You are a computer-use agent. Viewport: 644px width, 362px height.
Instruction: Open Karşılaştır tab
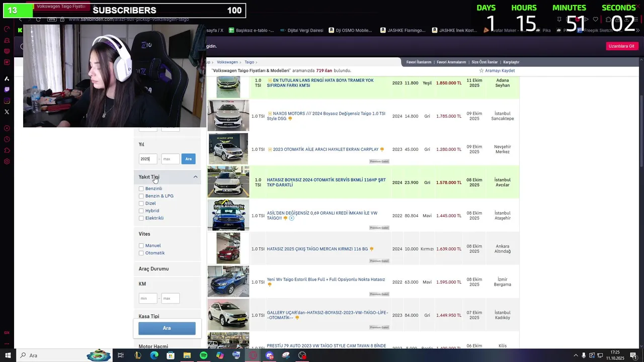[x=511, y=62]
